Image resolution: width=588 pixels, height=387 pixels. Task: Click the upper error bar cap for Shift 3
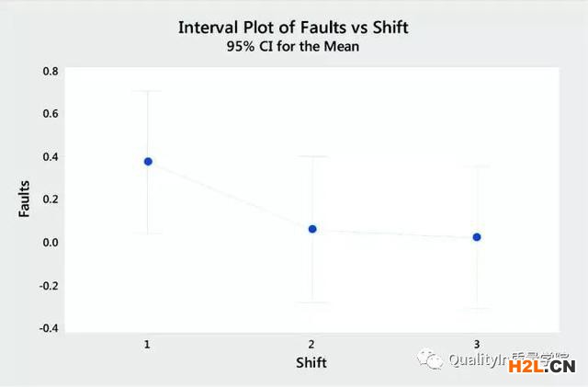tap(477, 166)
